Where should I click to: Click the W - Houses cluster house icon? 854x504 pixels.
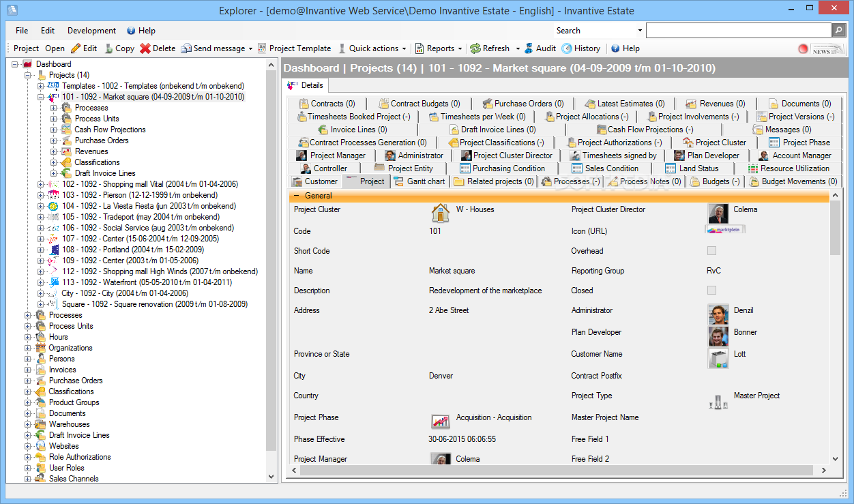click(441, 213)
